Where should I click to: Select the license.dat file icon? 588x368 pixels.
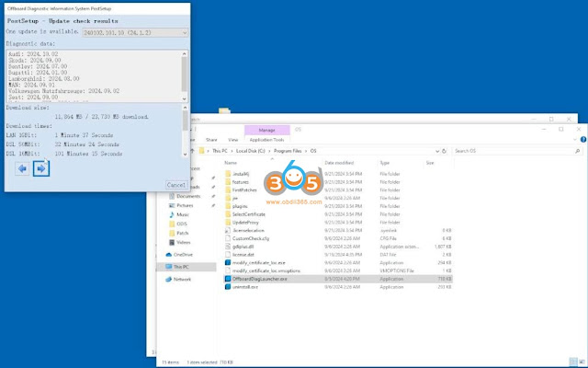228,255
